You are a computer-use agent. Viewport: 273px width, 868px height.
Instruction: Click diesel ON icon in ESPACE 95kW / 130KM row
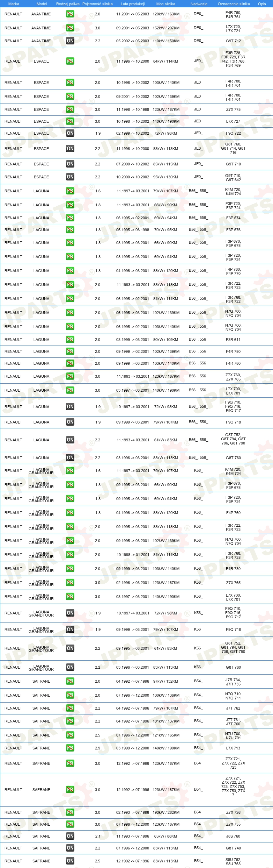(x=70, y=177)
